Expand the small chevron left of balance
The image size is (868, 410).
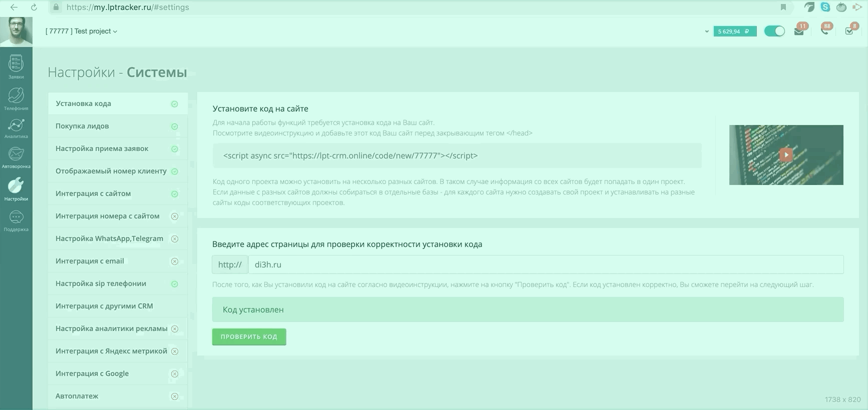(707, 31)
